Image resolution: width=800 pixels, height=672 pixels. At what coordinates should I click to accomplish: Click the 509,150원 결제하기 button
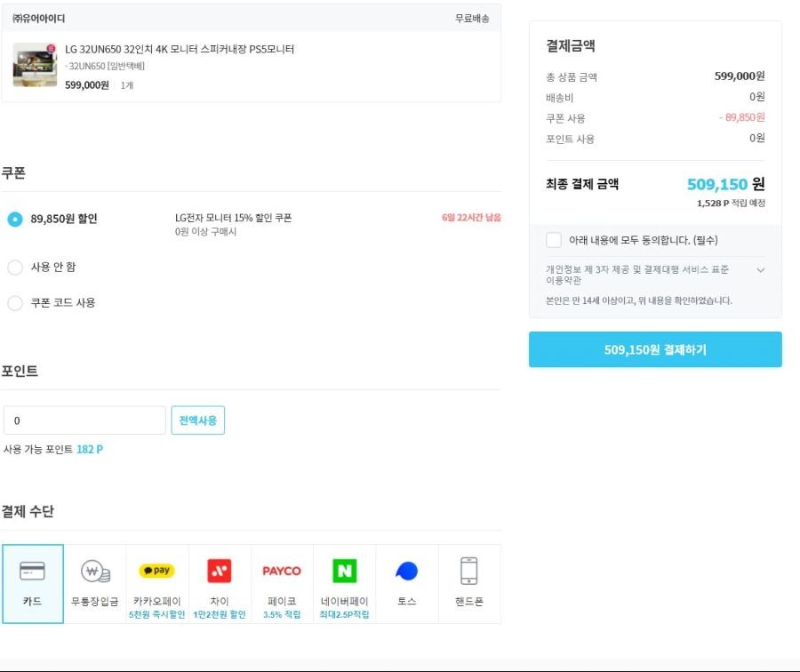pos(655,349)
